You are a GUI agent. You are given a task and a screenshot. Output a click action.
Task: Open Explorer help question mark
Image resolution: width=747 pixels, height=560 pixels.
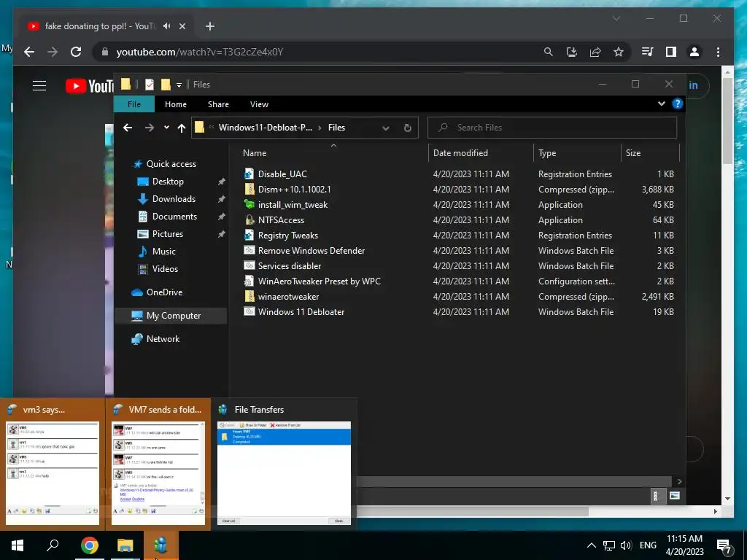coord(678,104)
